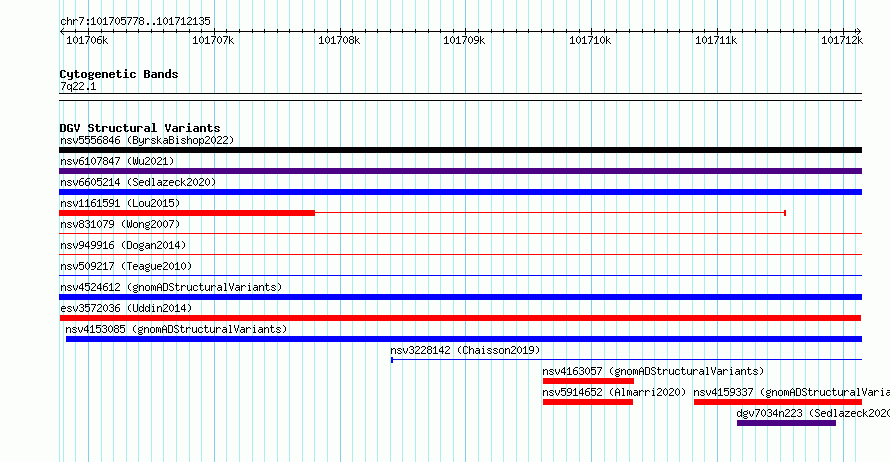Click the 101711k ruler position
890x462 pixels.
pos(716,40)
